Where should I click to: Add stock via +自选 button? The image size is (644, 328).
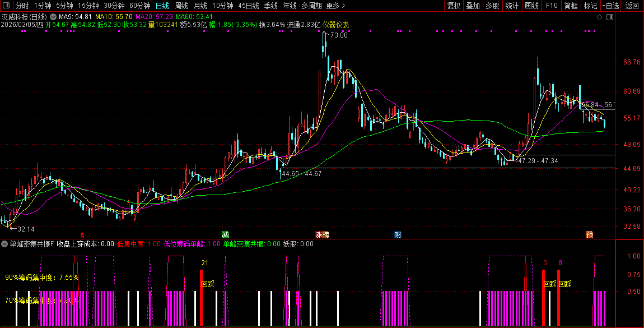click(610, 6)
